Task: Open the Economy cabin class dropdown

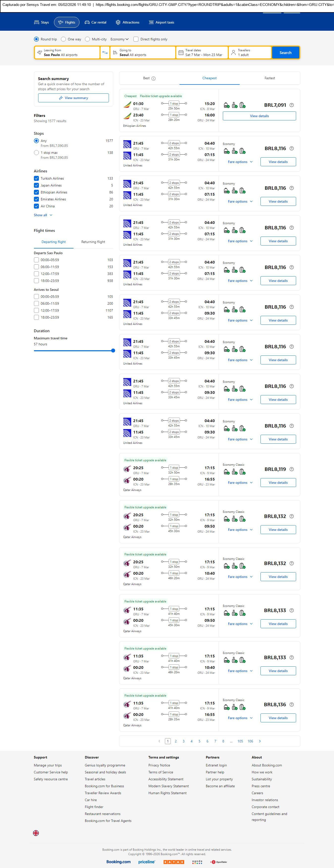Action: coord(120,39)
